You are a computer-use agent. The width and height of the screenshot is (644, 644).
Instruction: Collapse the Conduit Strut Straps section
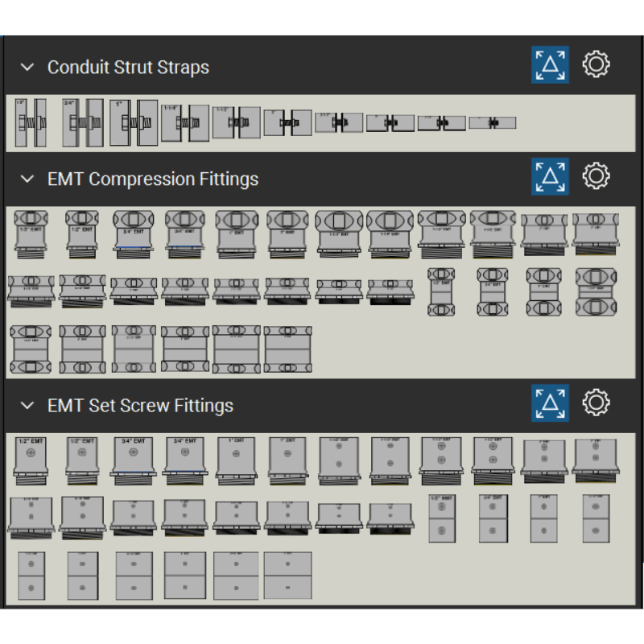tap(27, 68)
